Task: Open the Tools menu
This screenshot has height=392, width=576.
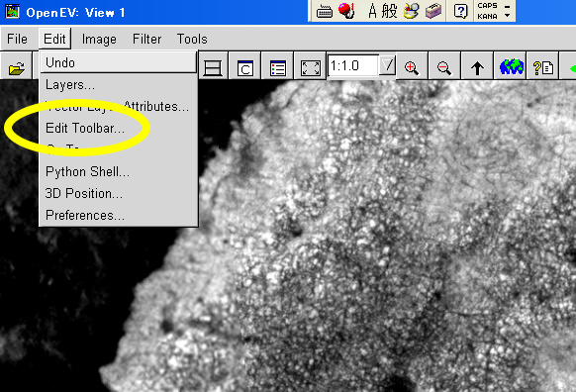Action: (192, 39)
